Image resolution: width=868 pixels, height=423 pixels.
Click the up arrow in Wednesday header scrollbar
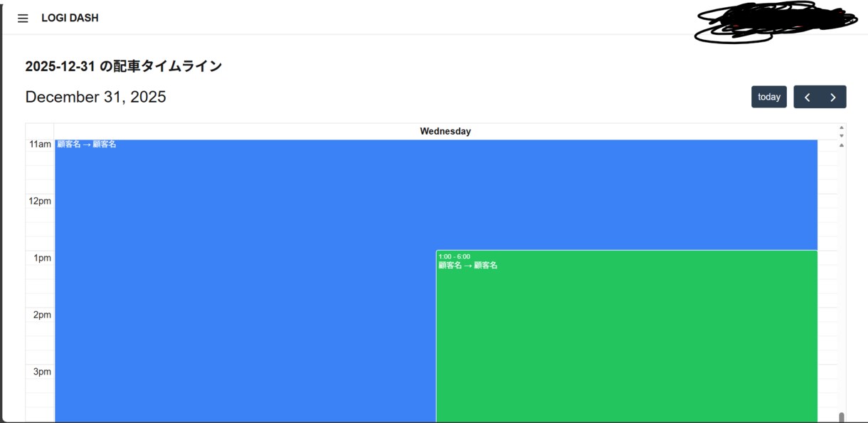pyautogui.click(x=842, y=127)
